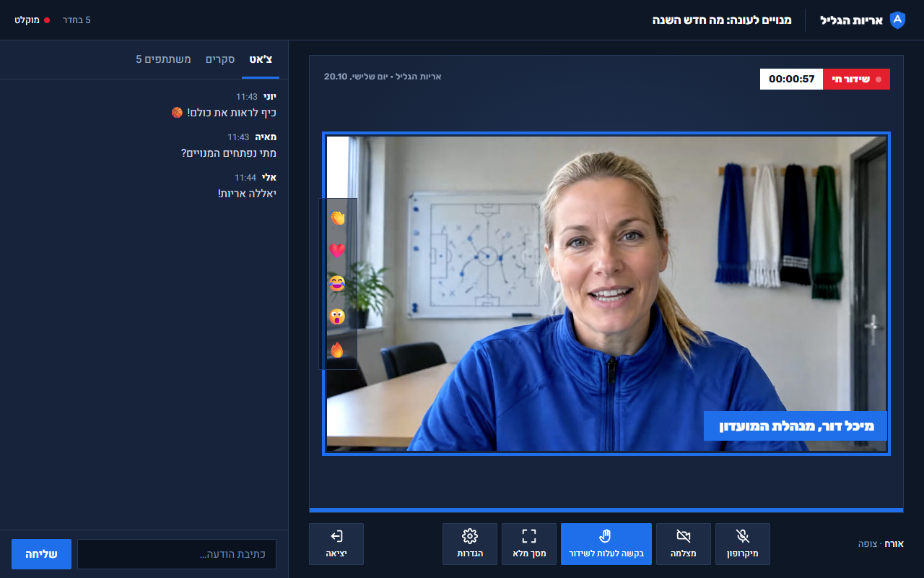
Task: Click the webinar title מנויים לעונה: מה חדש השנה
Action: click(x=722, y=20)
